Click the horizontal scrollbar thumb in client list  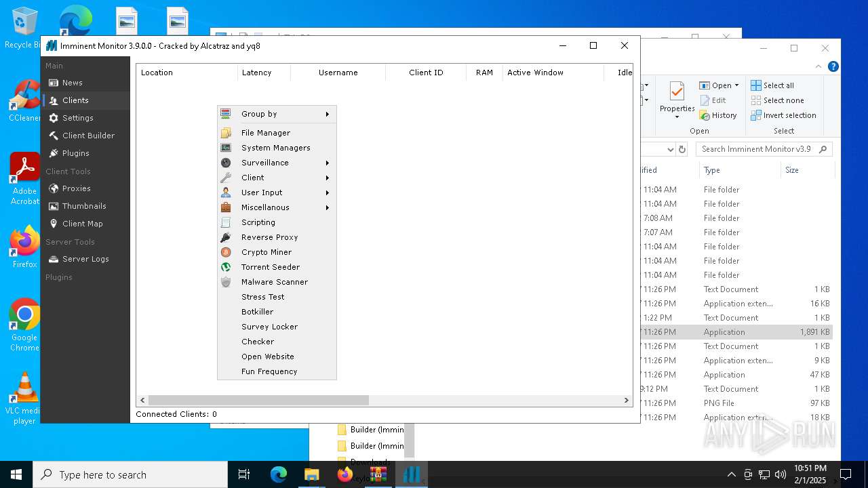point(258,401)
